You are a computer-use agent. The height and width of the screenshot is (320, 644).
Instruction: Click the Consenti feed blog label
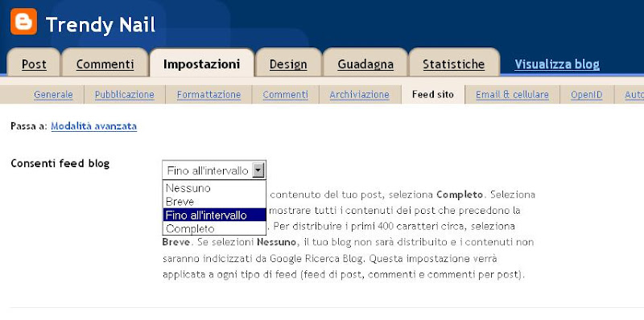tap(60, 163)
